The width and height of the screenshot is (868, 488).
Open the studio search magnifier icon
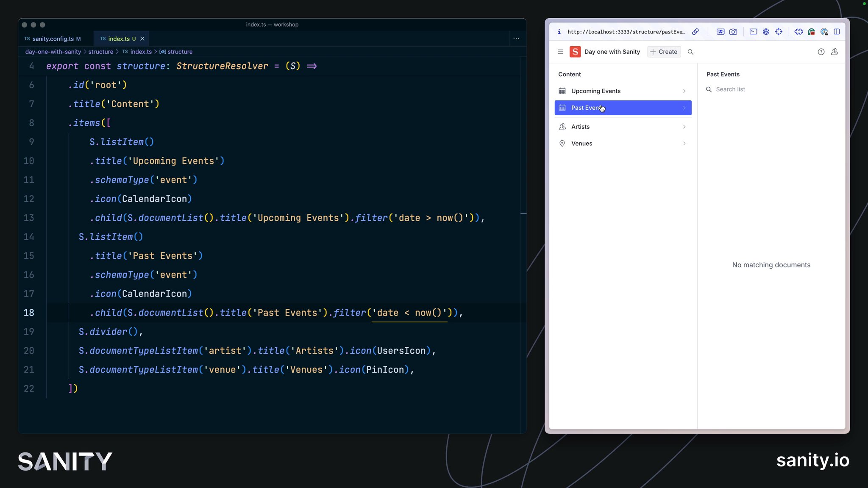(x=690, y=52)
